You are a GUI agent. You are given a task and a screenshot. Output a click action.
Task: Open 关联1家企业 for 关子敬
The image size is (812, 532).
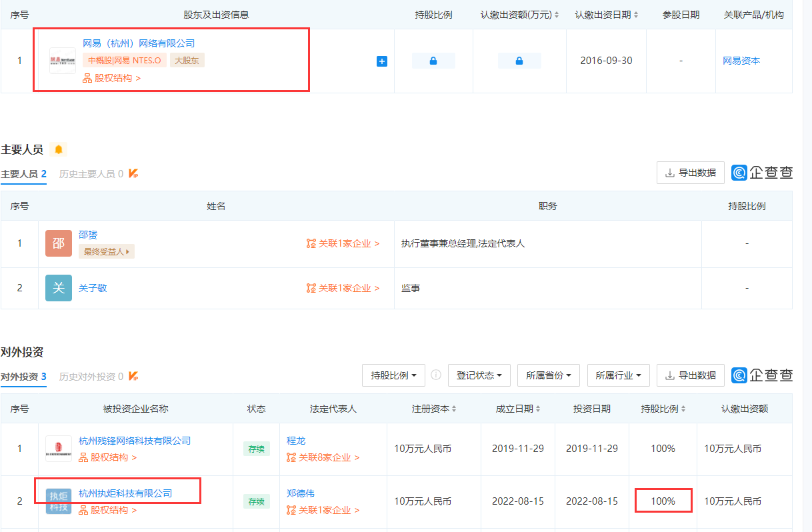[343, 288]
